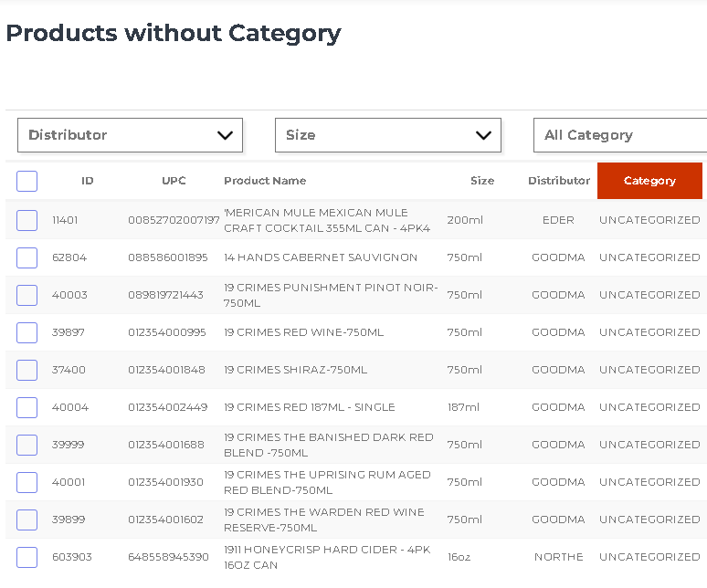The image size is (707, 588).
Task: Open the All Category filter dropdown
Action: click(x=620, y=135)
